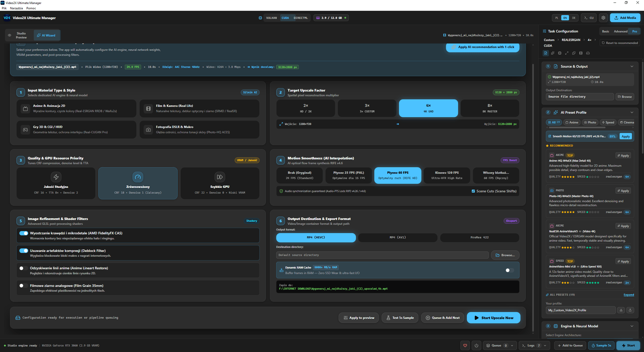Toggle off Wyostrzanie krawędzi (FidelityFX CAS) filter
Viewport: 644px width, 352px height.
[x=23, y=233]
